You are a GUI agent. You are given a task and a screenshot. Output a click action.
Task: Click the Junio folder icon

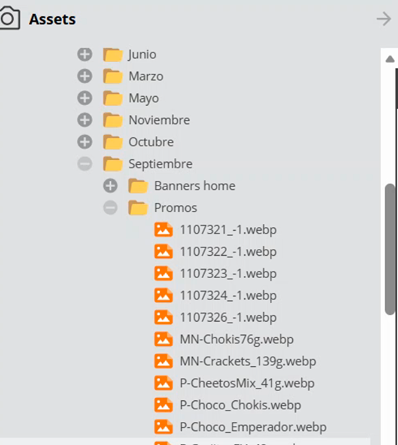point(113,55)
